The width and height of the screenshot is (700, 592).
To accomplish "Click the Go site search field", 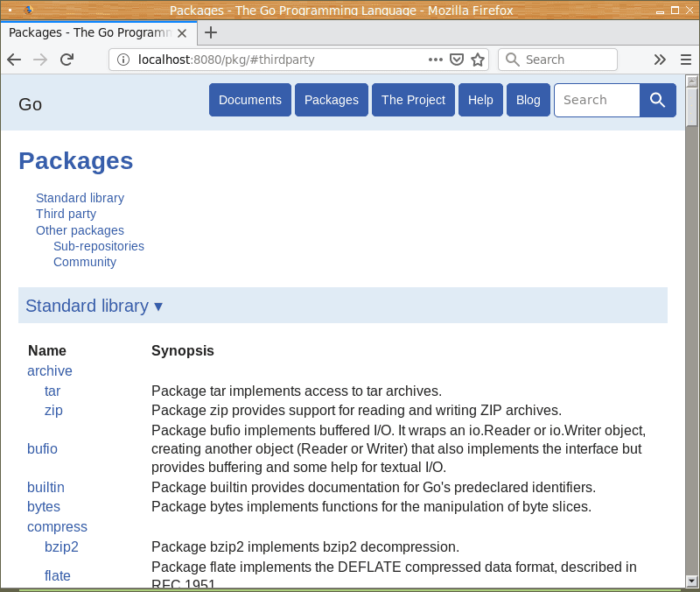I will pos(597,100).
